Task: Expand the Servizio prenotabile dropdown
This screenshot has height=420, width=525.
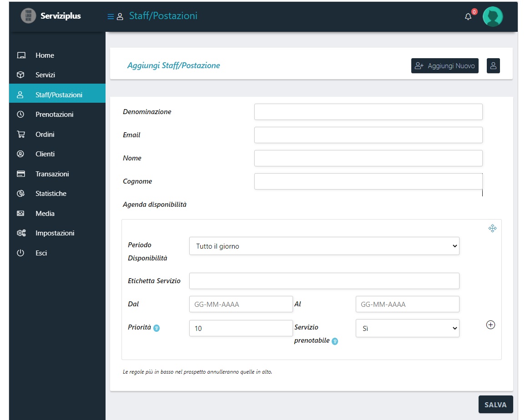Action: point(407,328)
